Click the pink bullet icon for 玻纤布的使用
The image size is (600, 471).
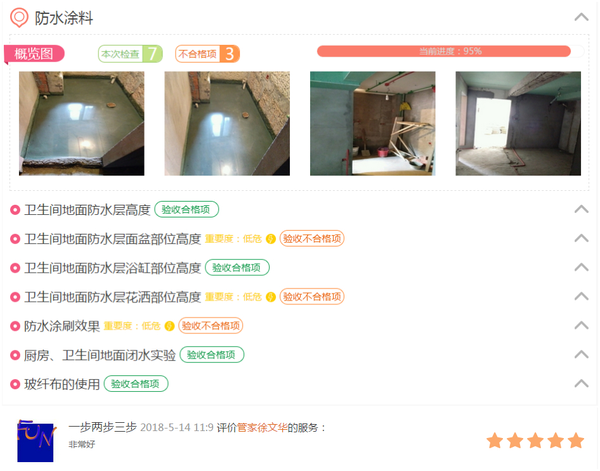pos(15,384)
